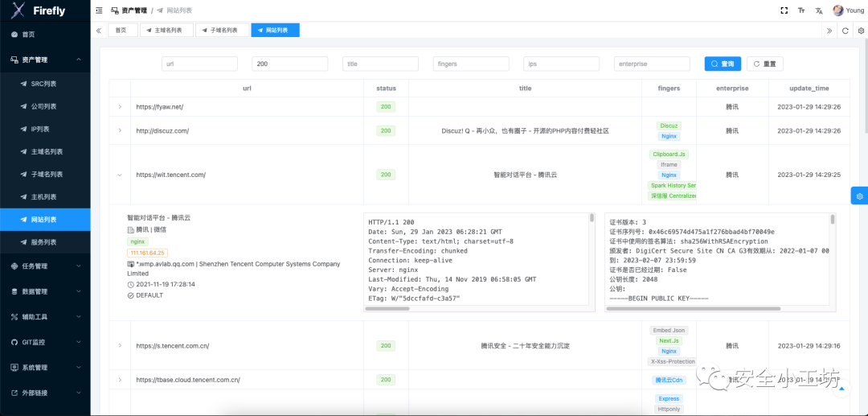Viewport: 868px width, 416px height.
Task: Open SRC列表 in the sidebar
Action: point(45,84)
